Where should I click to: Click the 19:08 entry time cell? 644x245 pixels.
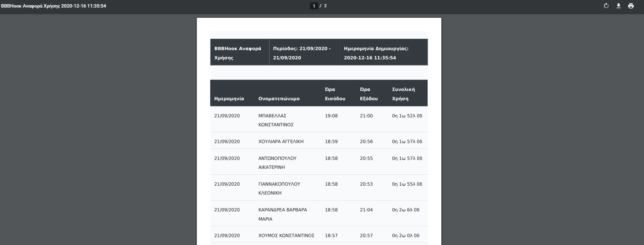pos(331,116)
